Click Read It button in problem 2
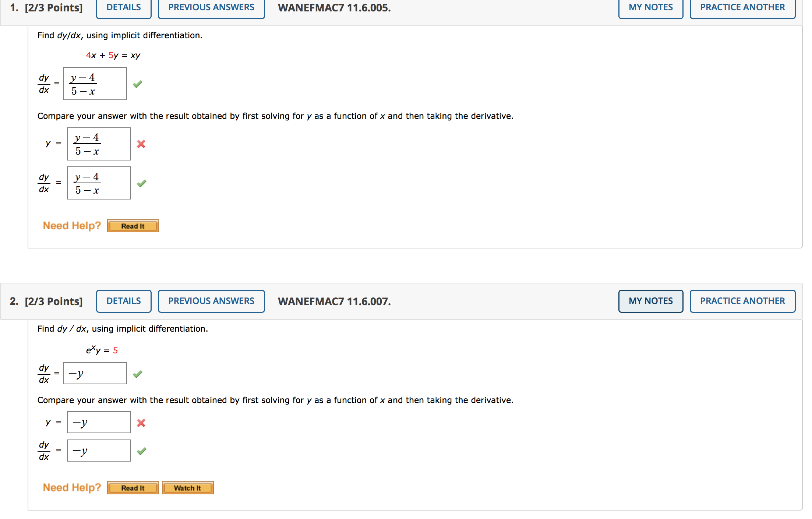 (133, 488)
